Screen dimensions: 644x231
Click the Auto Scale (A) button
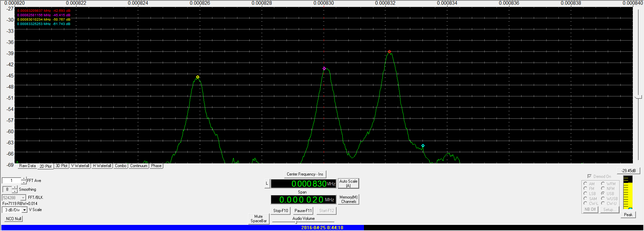(x=348, y=183)
